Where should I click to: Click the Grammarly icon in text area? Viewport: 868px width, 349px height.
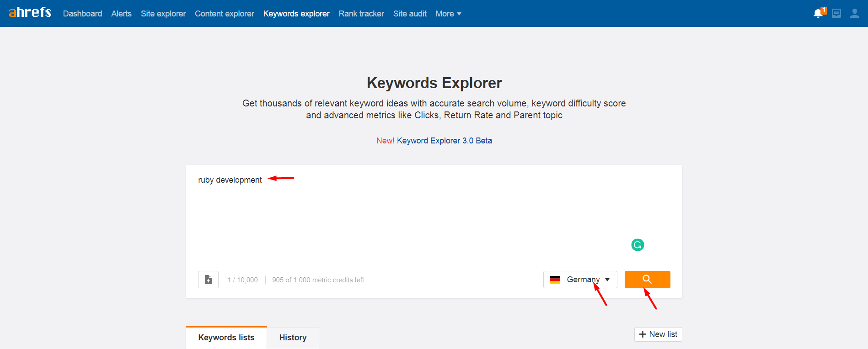point(638,245)
